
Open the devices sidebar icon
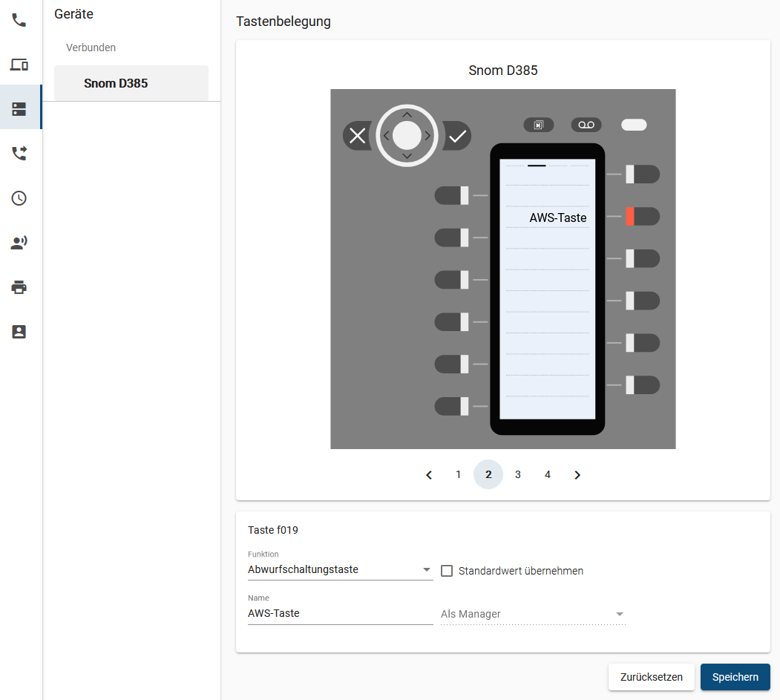(19, 65)
